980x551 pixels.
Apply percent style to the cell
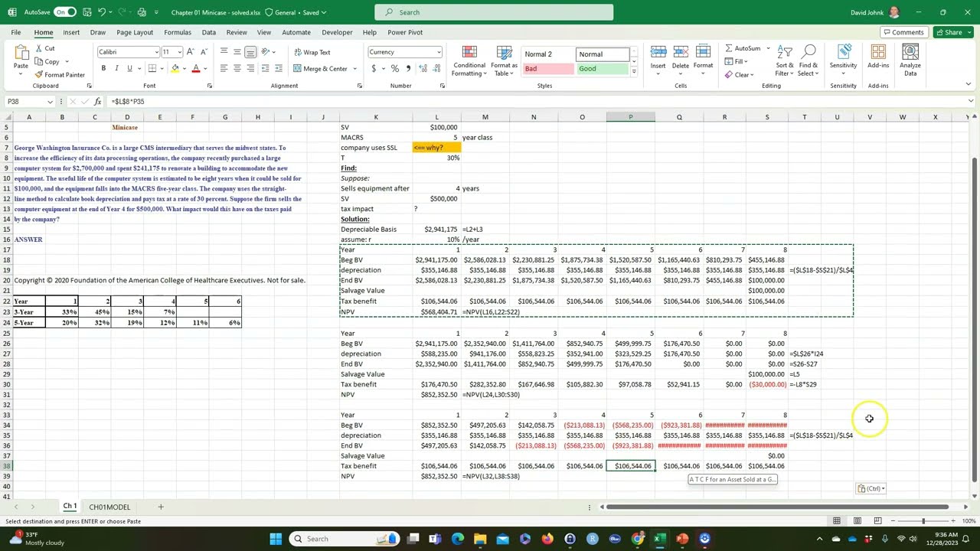coord(395,69)
